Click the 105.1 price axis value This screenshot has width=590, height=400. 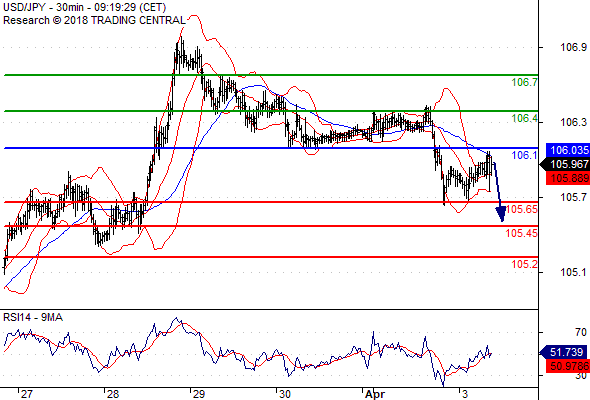(573, 272)
